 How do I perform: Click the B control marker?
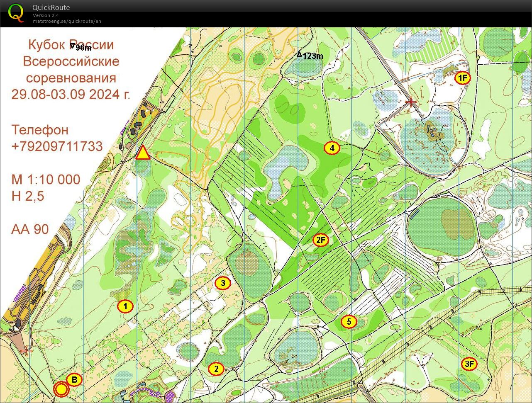click(x=74, y=379)
